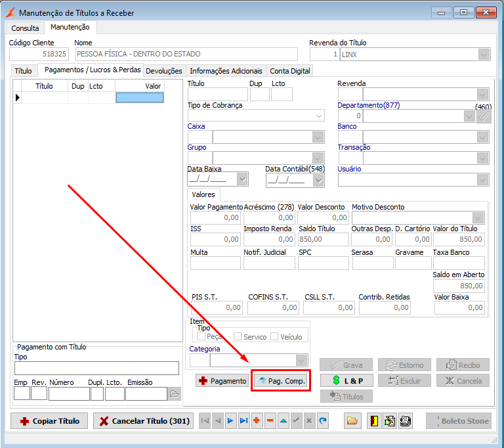Click the Estorno reversal button
The height and width of the screenshot is (448, 504).
(x=404, y=365)
